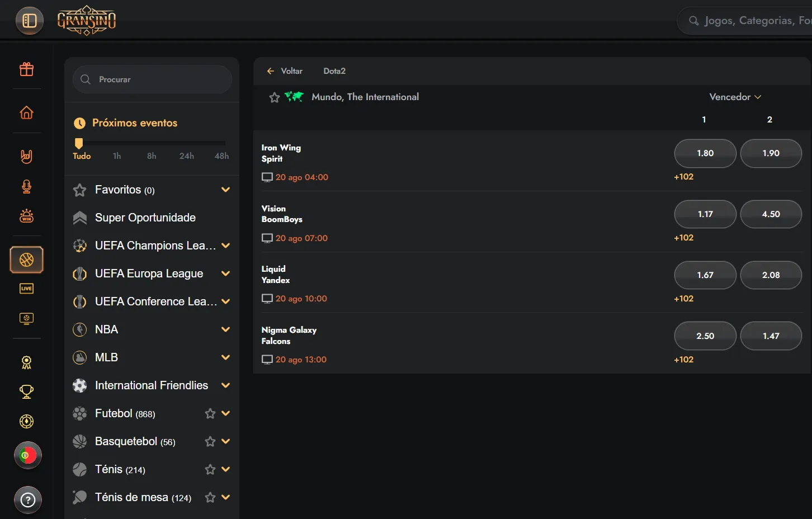Click the top games search bar
Image resolution: width=812 pixels, height=519 pixels.
pos(744,21)
